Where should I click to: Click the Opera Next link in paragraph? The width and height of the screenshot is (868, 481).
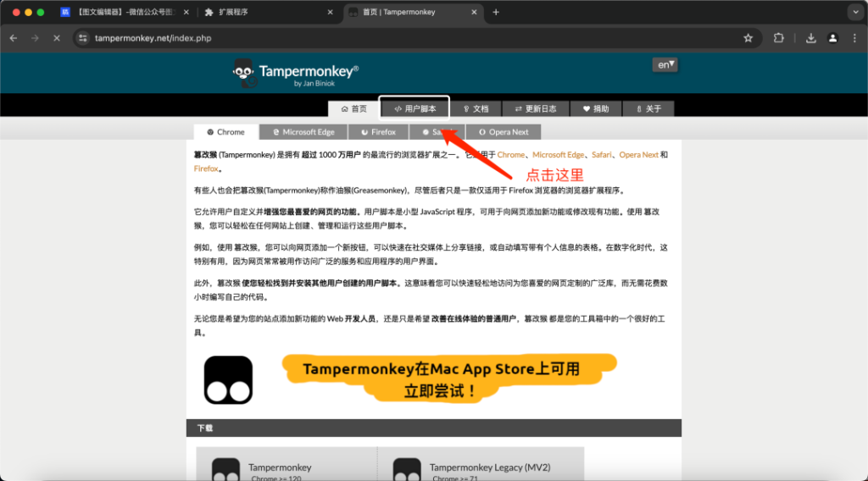(x=638, y=155)
